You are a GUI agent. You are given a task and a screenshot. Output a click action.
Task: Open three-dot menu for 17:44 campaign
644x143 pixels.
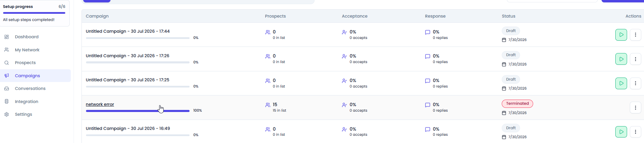[x=635, y=35]
